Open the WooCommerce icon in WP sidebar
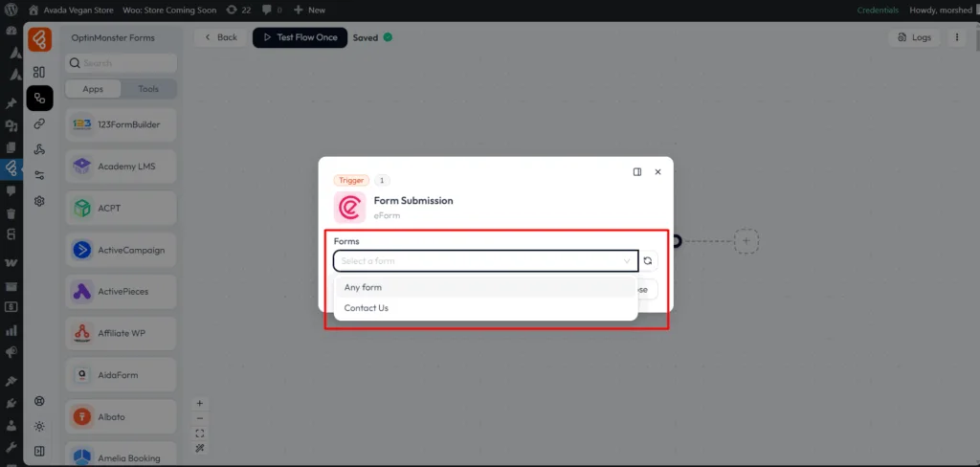 (x=11, y=262)
